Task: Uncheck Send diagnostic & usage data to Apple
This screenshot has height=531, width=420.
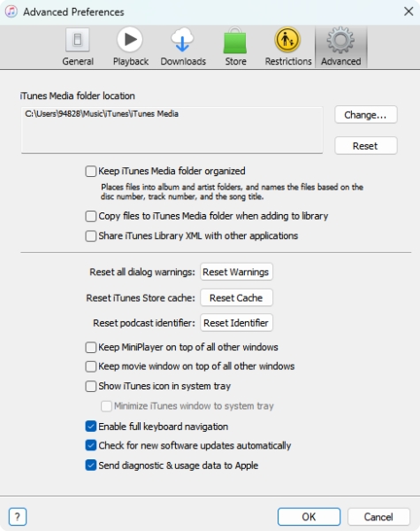Action: (x=91, y=466)
